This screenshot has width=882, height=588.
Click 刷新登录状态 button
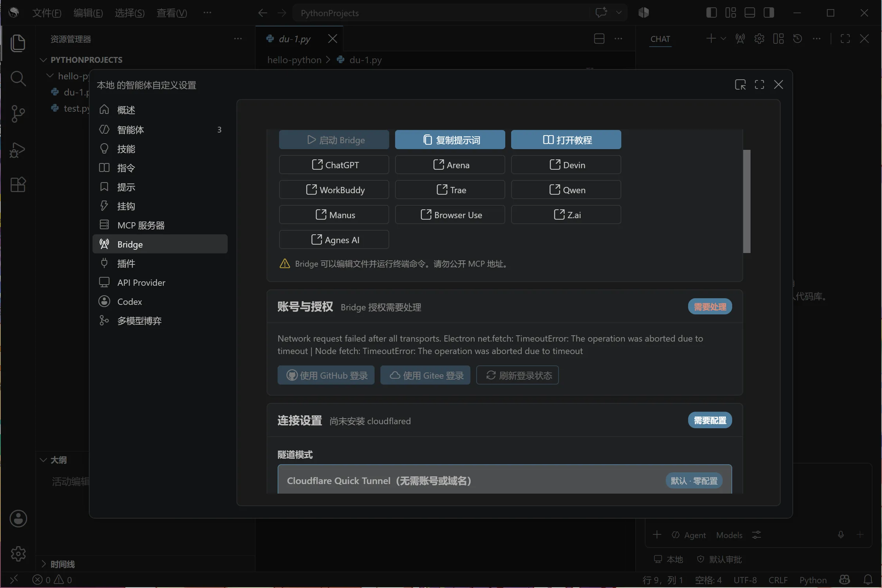pos(517,375)
